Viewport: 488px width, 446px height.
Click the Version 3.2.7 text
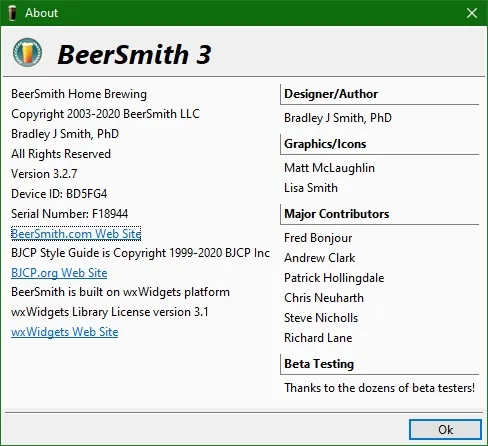point(44,174)
